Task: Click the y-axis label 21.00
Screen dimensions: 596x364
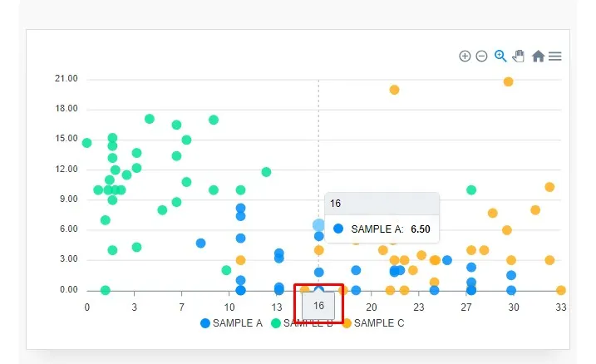Action: point(65,79)
